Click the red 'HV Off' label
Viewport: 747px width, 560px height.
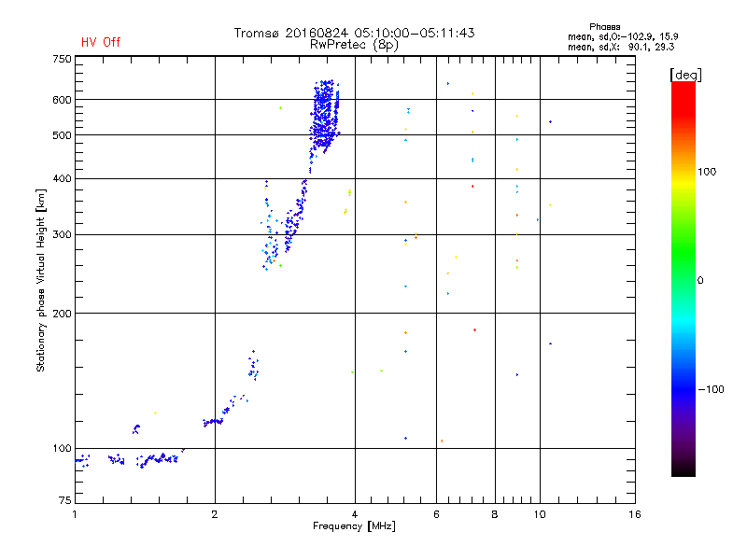[101, 42]
